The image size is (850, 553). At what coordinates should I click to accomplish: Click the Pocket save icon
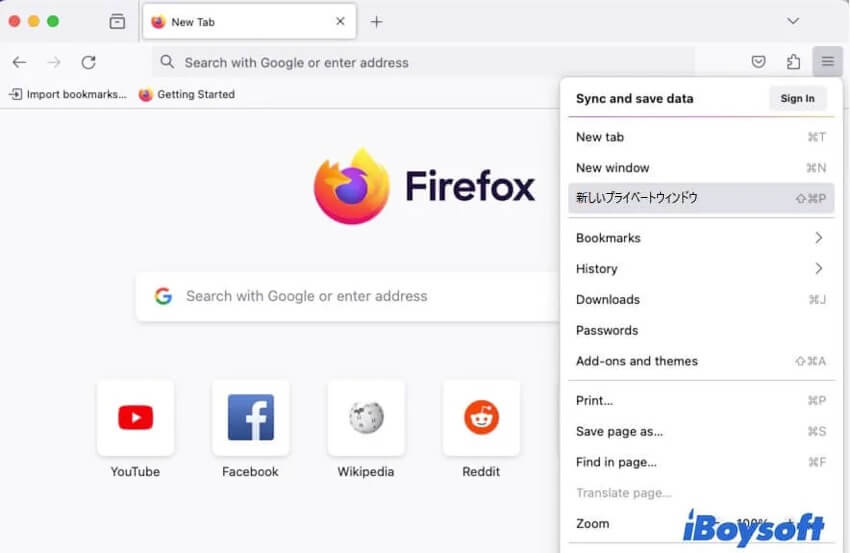tap(759, 62)
